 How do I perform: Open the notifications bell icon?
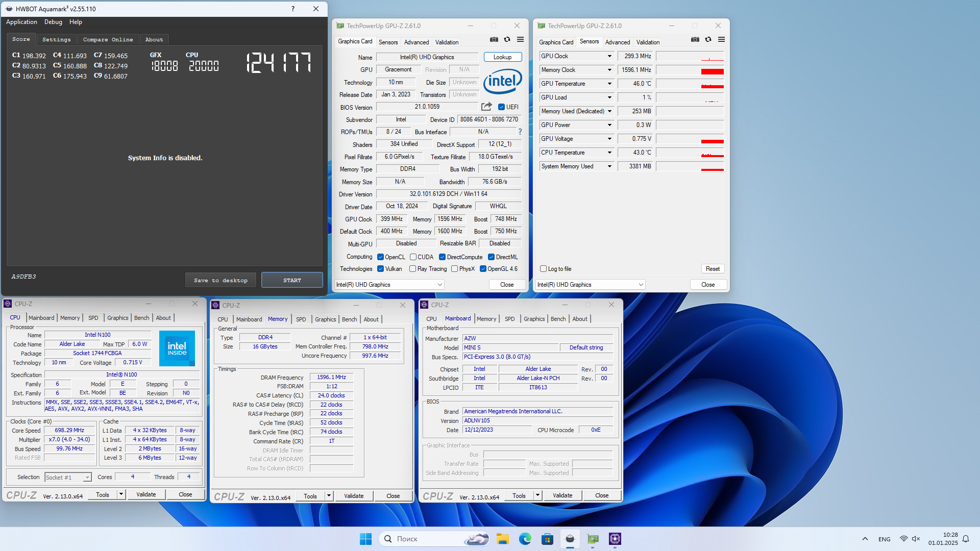pyautogui.click(x=966, y=539)
